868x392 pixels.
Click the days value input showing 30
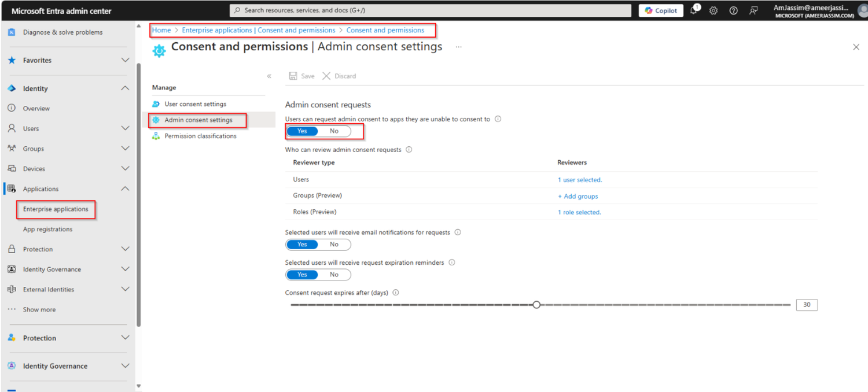806,304
